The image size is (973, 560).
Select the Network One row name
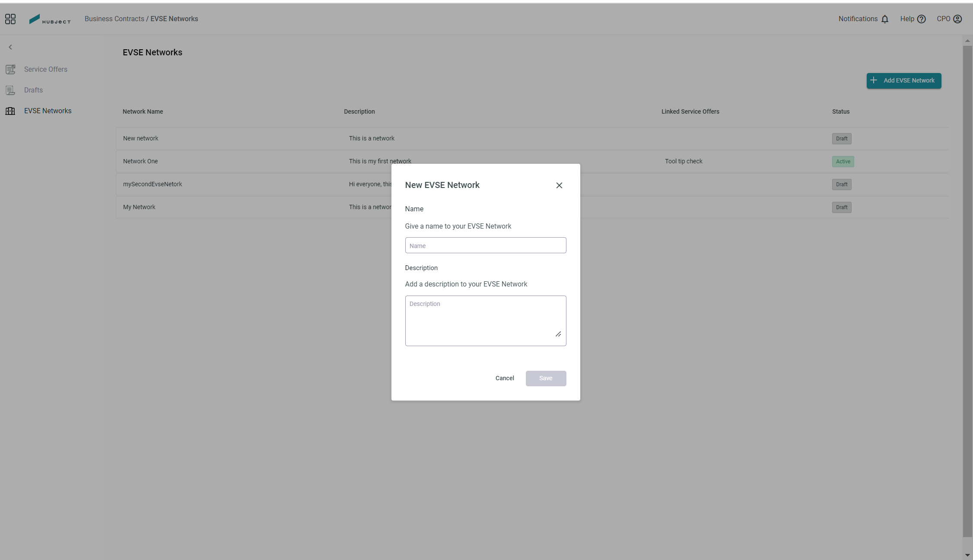coord(140,161)
